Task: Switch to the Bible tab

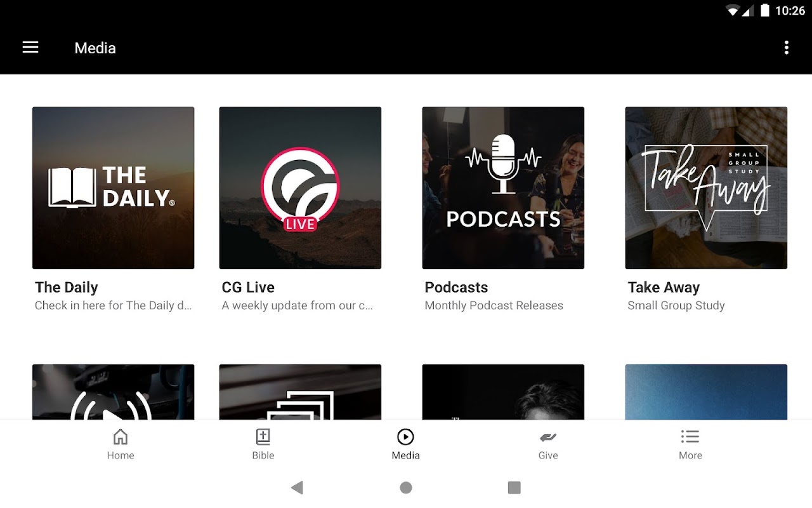Action: (263, 444)
